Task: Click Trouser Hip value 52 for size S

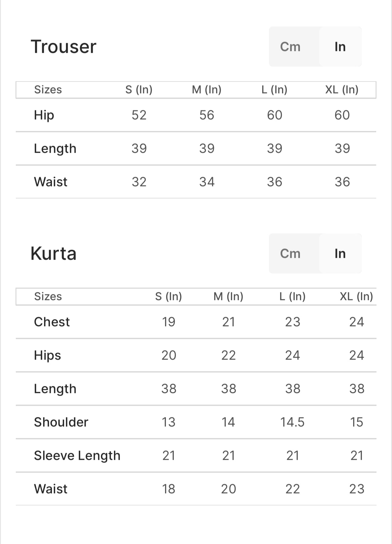Action: (139, 115)
